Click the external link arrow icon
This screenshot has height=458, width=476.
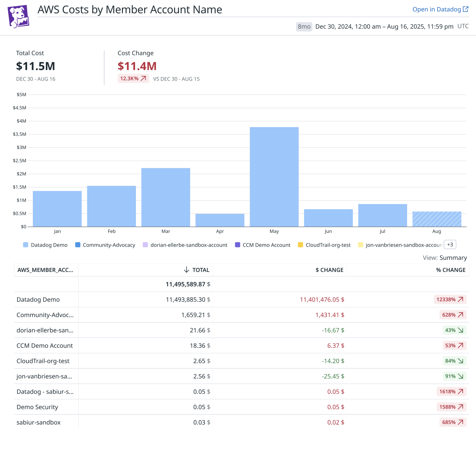click(466, 9)
